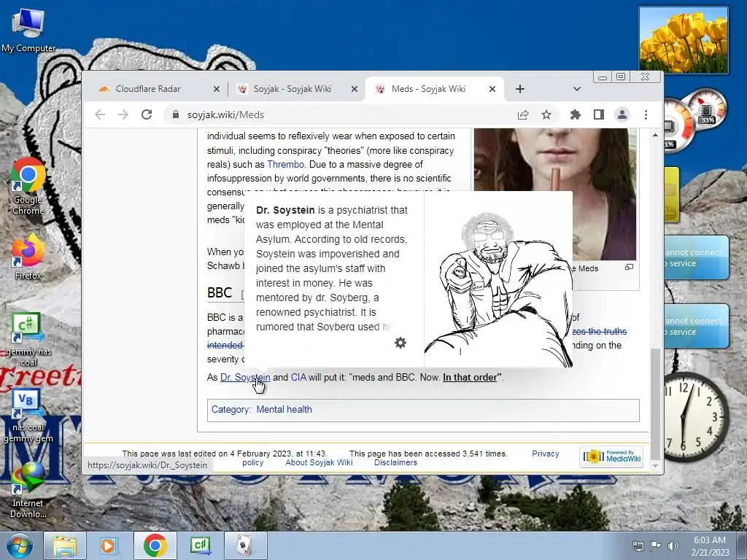Click the Dr. Soystein preview drawing

click(x=498, y=279)
